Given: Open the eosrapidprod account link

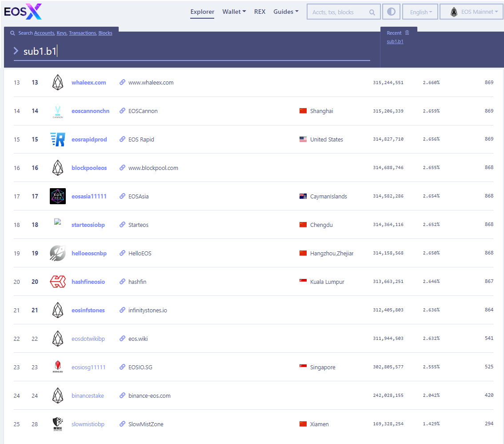Looking at the screenshot, I should 89,139.
